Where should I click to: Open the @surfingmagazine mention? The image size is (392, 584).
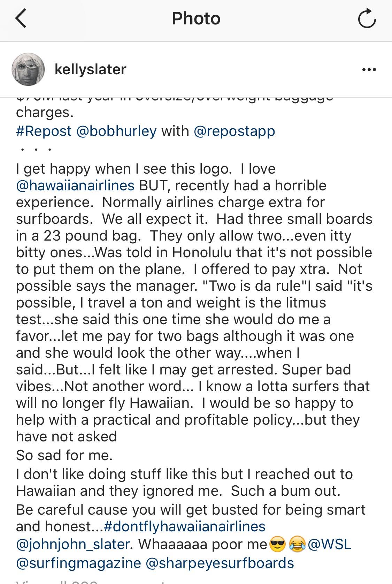click(x=78, y=563)
